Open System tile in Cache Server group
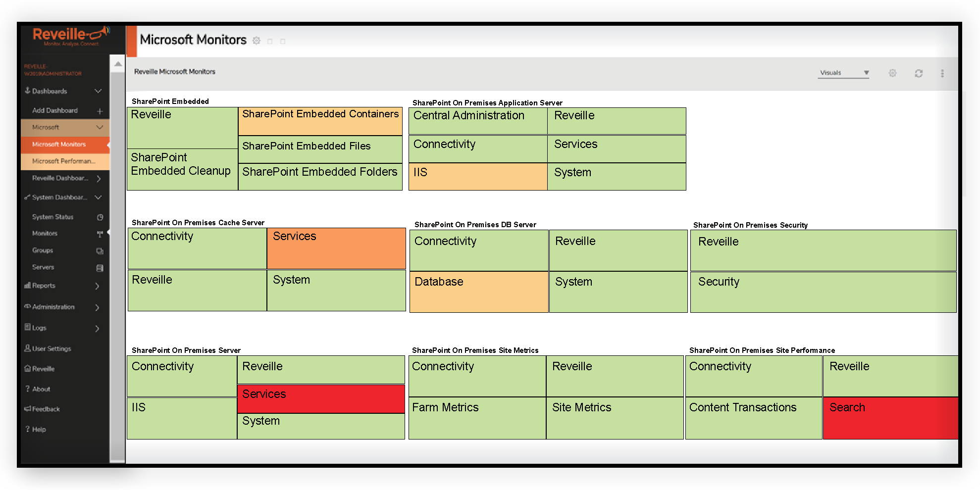The height and width of the screenshot is (490, 980). pyautogui.click(x=336, y=291)
